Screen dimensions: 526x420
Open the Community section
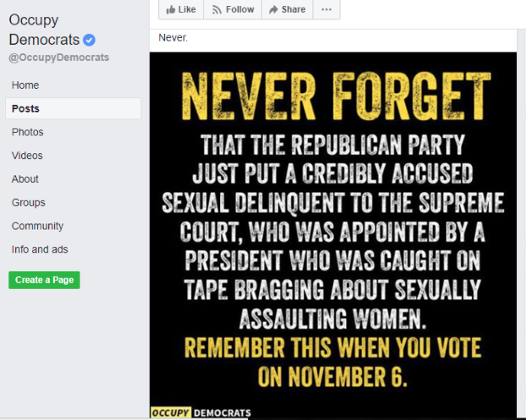(37, 226)
